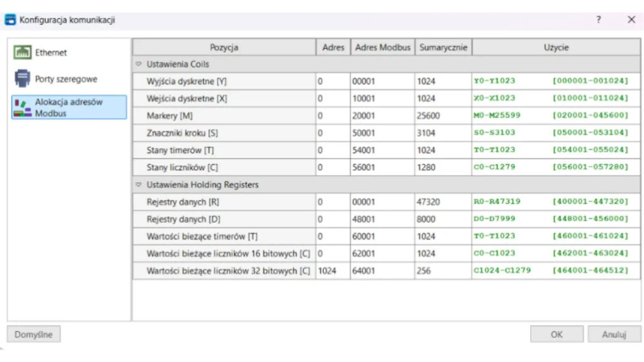The width and height of the screenshot is (644, 362).
Task: Click usage range R0-R47319
Action: coord(497,202)
